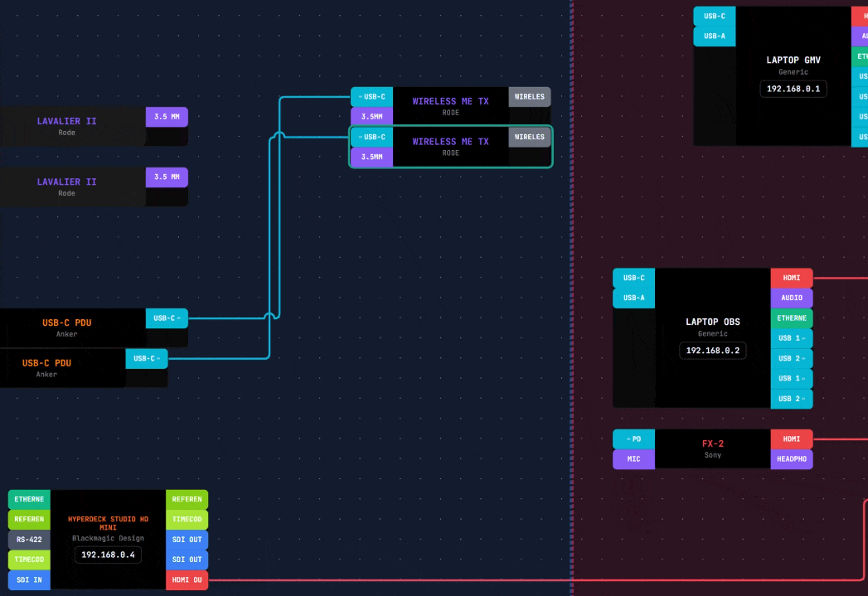Select the unselected Wireless ME TX node title
Screen dimensions: 868x596
[x=450, y=101]
